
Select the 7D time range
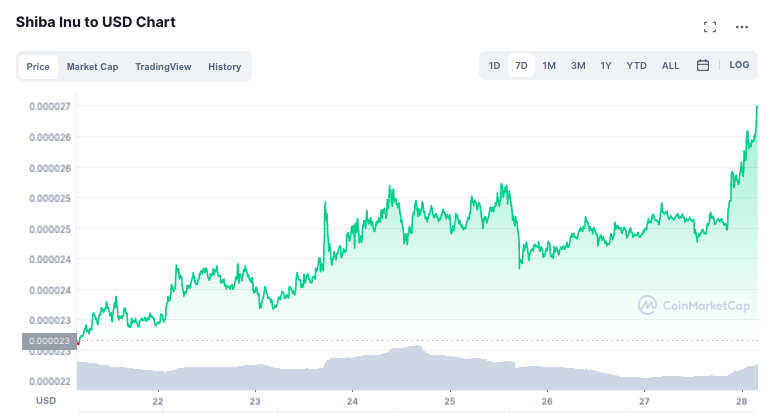click(521, 66)
